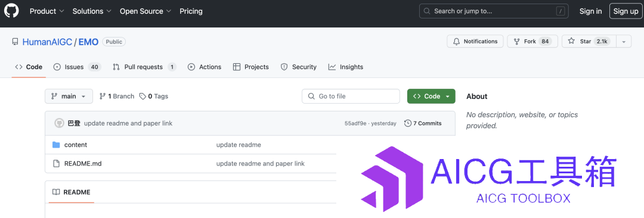The image size is (644, 218).
Task: View the 0 Tags link
Action: 154,96
